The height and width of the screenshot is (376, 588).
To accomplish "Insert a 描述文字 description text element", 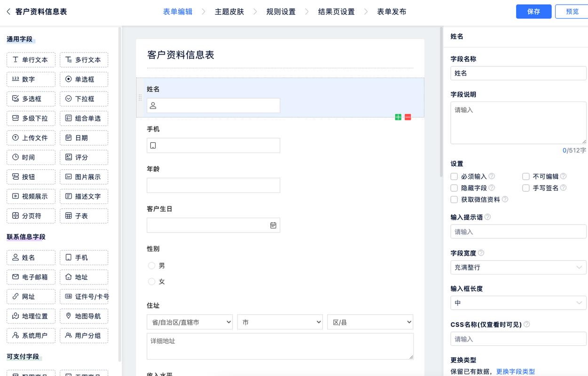I will pos(84,196).
